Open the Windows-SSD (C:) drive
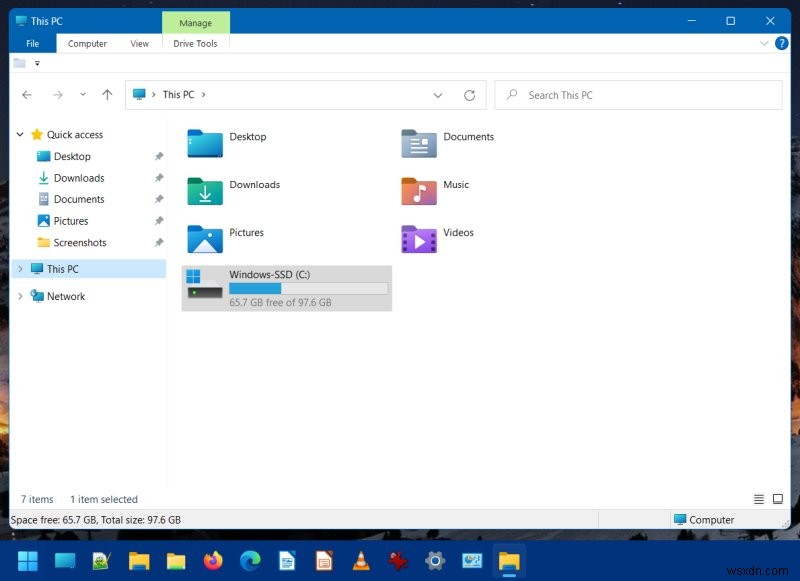The height and width of the screenshot is (581, 800). coord(271,274)
